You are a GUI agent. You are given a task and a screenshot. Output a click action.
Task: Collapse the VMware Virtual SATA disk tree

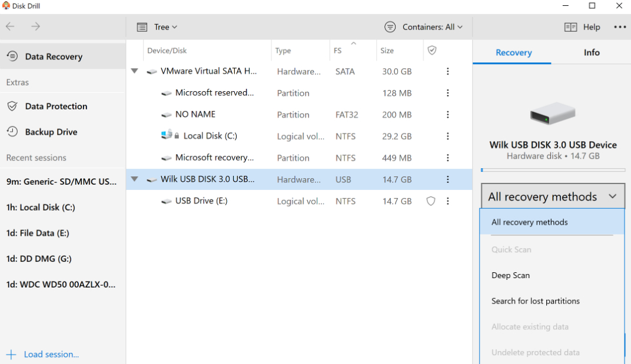click(134, 71)
